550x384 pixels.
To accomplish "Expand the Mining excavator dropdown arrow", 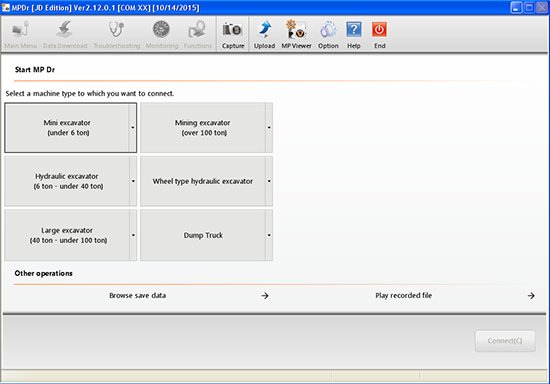I will click(269, 128).
